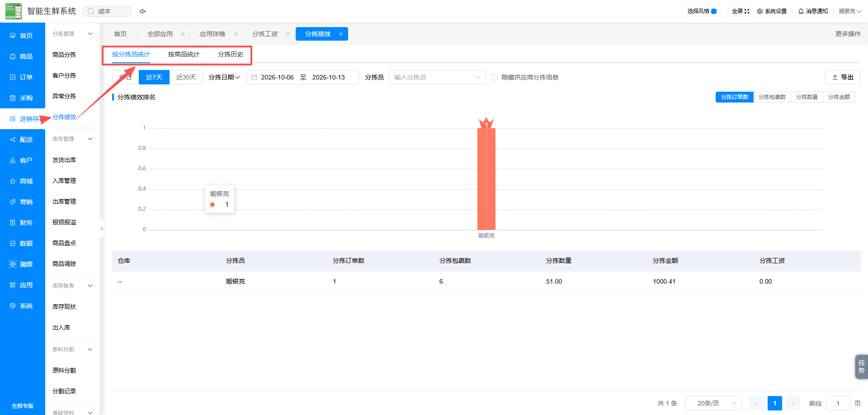Viewport: 868px width, 415px height.
Task: Switch to 按商品统计 tab
Action: pyautogui.click(x=184, y=54)
